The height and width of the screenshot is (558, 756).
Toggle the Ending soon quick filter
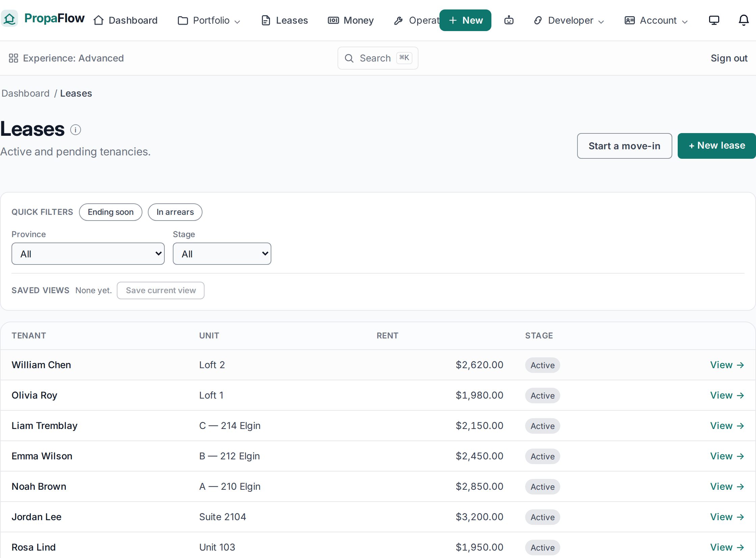click(111, 212)
